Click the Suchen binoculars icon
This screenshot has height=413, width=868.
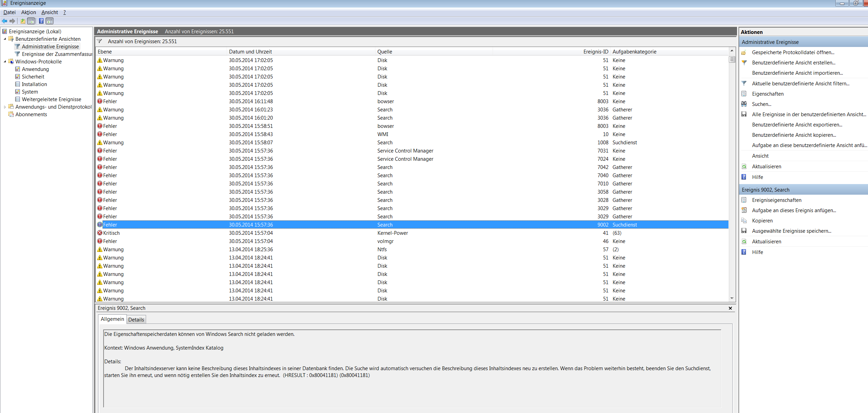click(744, 104)
